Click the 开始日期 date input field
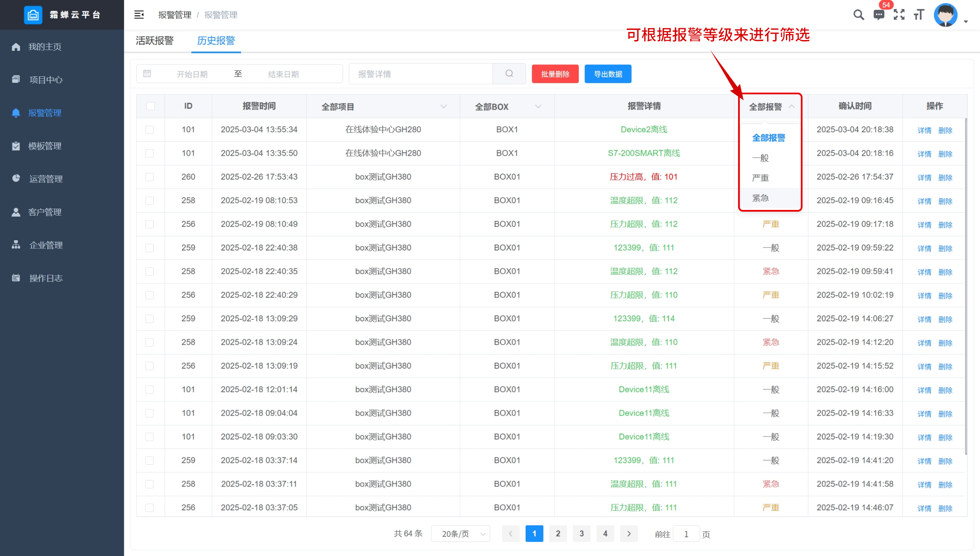The width and height of the screenshot is (980, 556). (192, 74)
